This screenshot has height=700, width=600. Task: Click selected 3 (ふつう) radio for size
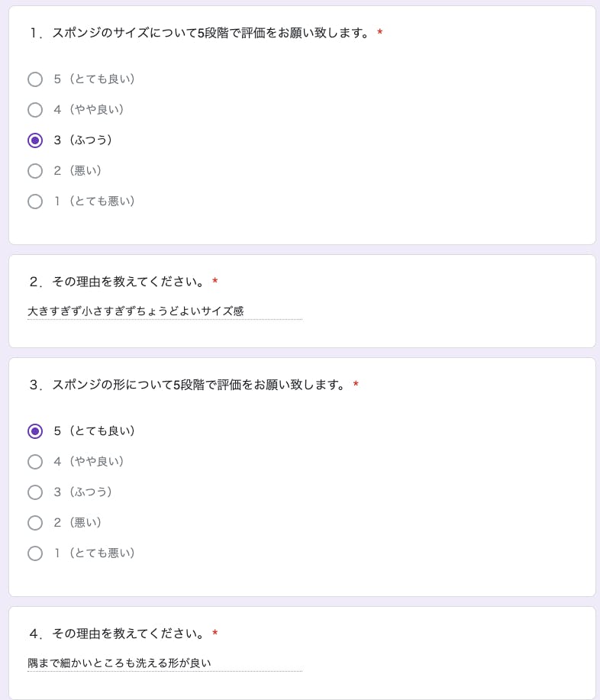coord(35,140)
